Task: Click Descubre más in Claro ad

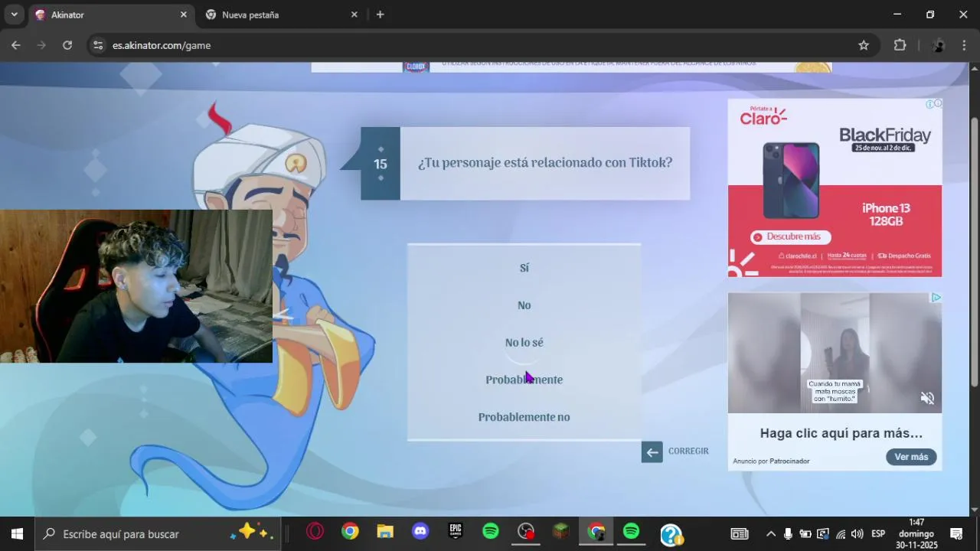Action: (791, 236)
